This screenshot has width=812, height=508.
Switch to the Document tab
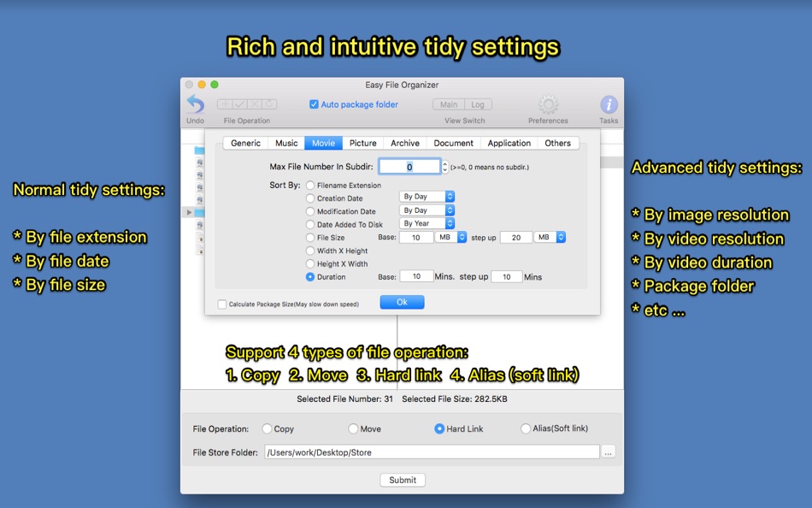click(454, 143)
